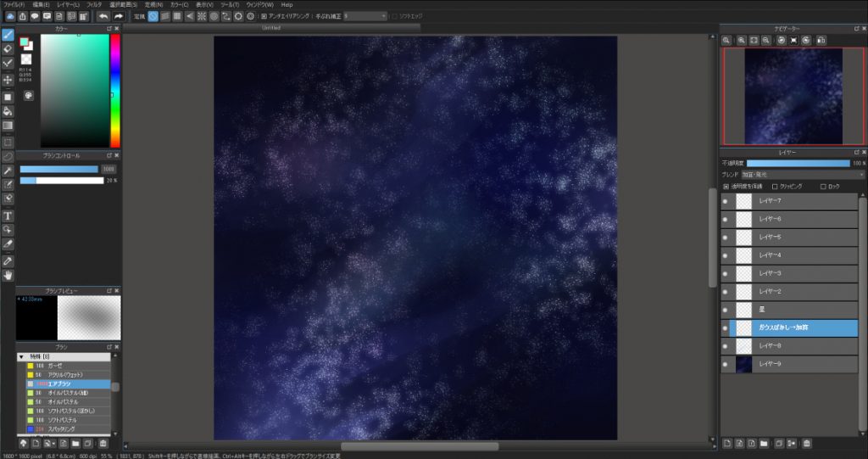
Task: Click the transparent color swatch
Action: [x=26, y=59]
